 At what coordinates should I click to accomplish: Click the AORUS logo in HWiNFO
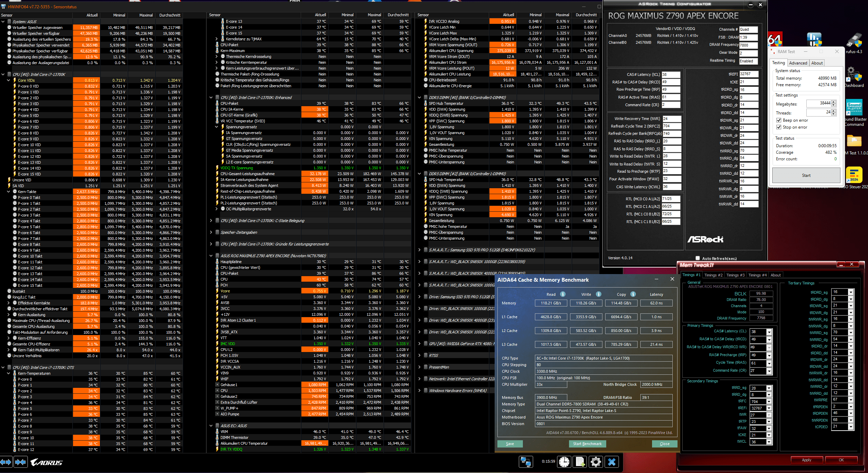click(x=46, y=462)
